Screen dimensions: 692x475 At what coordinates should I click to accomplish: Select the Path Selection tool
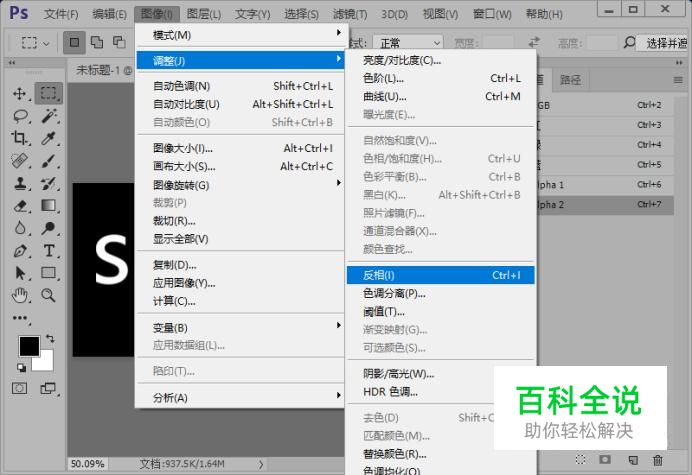coord(20,273)
